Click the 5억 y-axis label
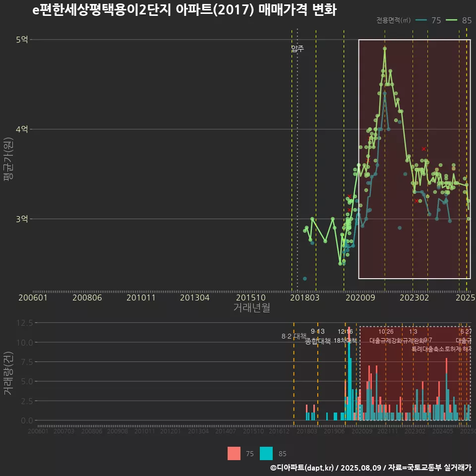476x476 pixels. (22, 40)
